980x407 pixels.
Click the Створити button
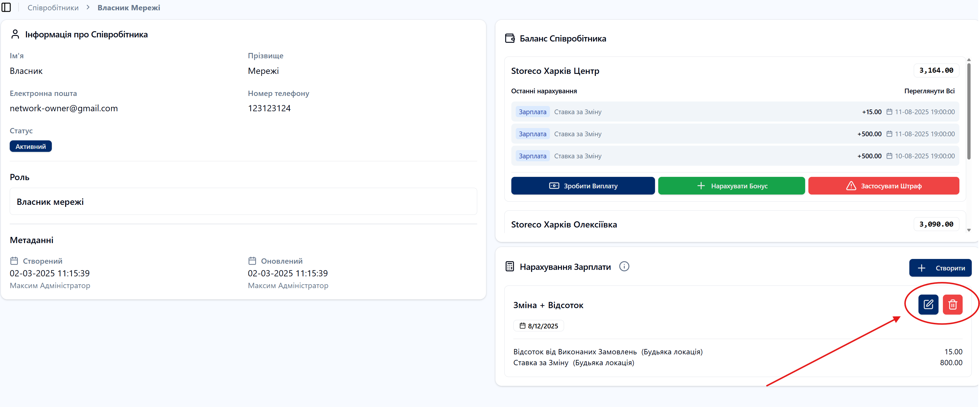coord(940,268)
